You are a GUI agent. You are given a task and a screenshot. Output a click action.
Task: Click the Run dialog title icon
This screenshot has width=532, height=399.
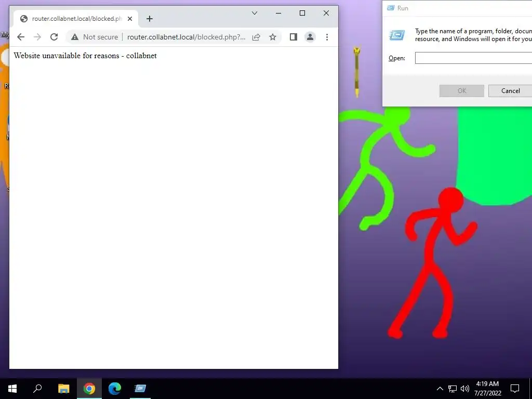click(391, 8)
